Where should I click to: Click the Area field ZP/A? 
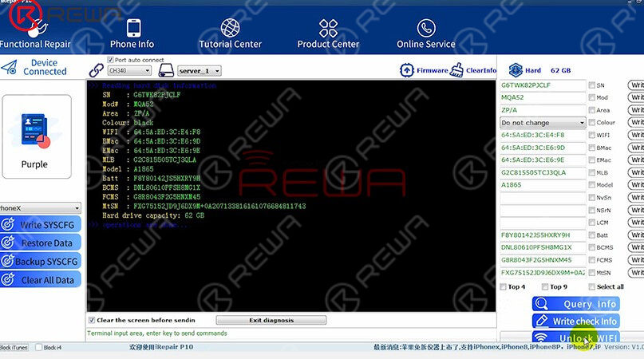pyautogui.click(x=543, y=110)
